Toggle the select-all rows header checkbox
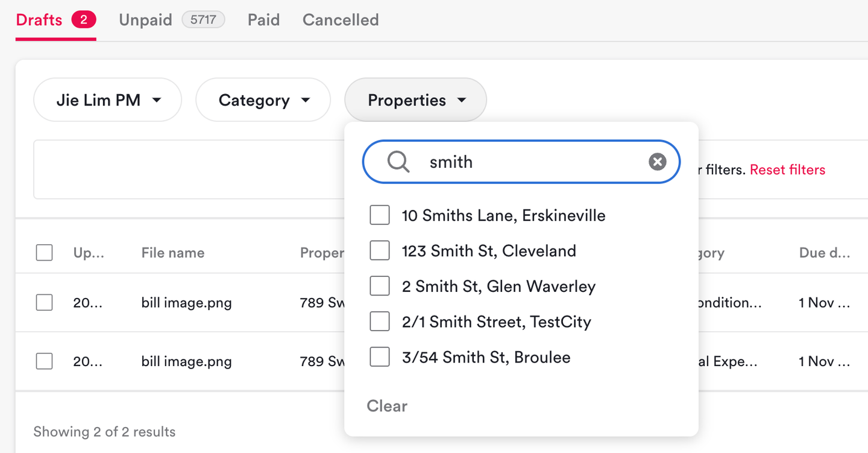This screenshot has height=453, width=868. pyautogui.click(x=44, y=253)
